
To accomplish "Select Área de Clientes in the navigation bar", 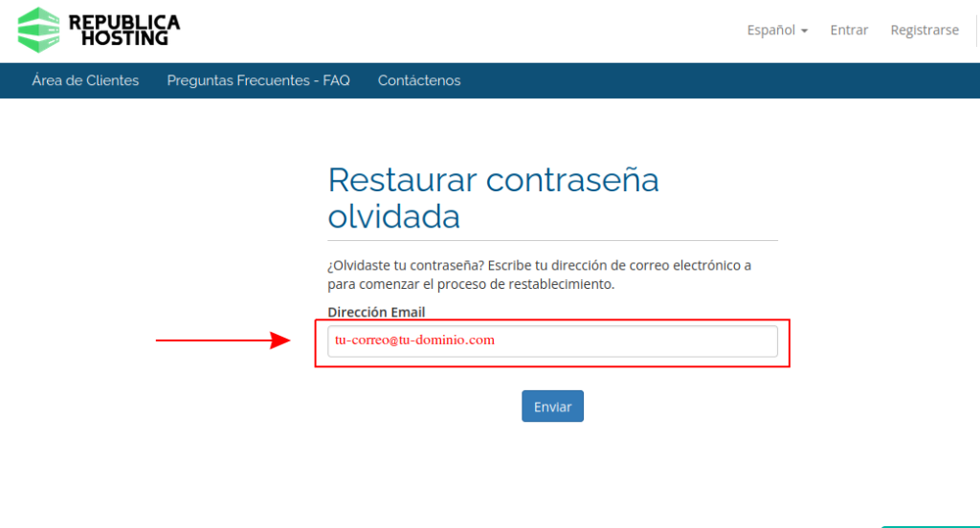I will (x=85, y=80).
